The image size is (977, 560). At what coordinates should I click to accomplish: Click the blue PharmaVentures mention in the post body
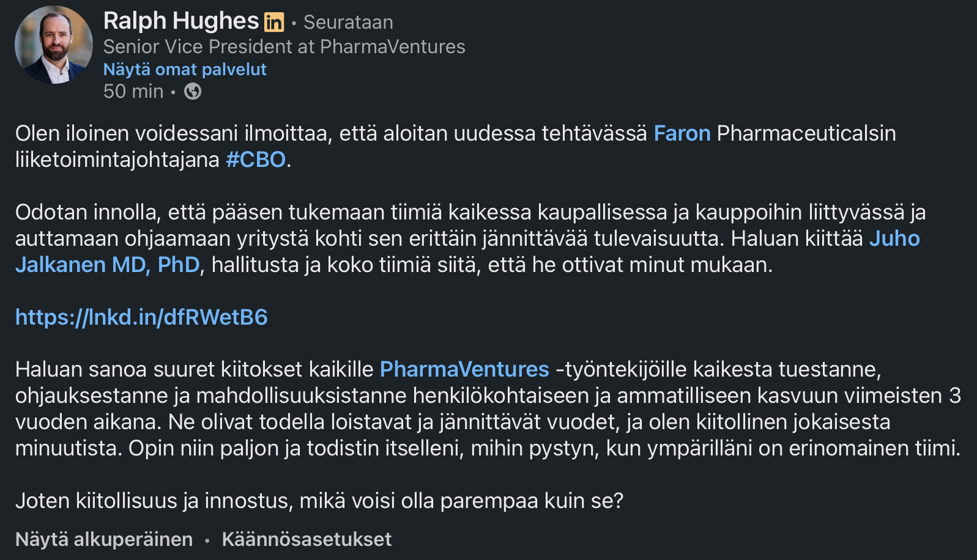pyautogui.click(x=464, y=369)
